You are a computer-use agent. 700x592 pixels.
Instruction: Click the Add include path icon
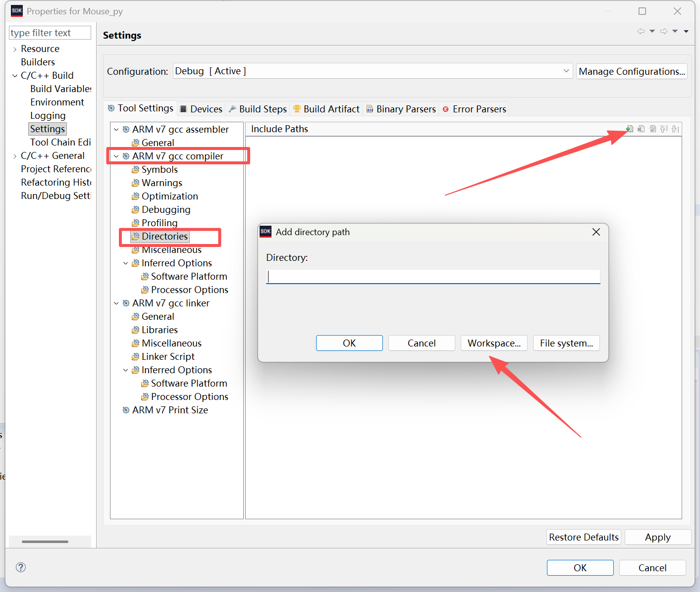click(630, 129)
